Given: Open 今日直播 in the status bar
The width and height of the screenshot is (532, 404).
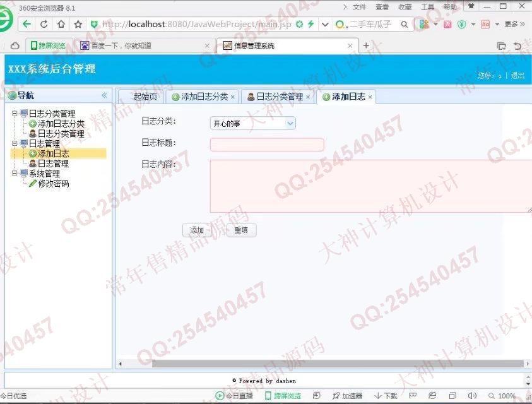Looking at the screenshot, I should [234, 396].
